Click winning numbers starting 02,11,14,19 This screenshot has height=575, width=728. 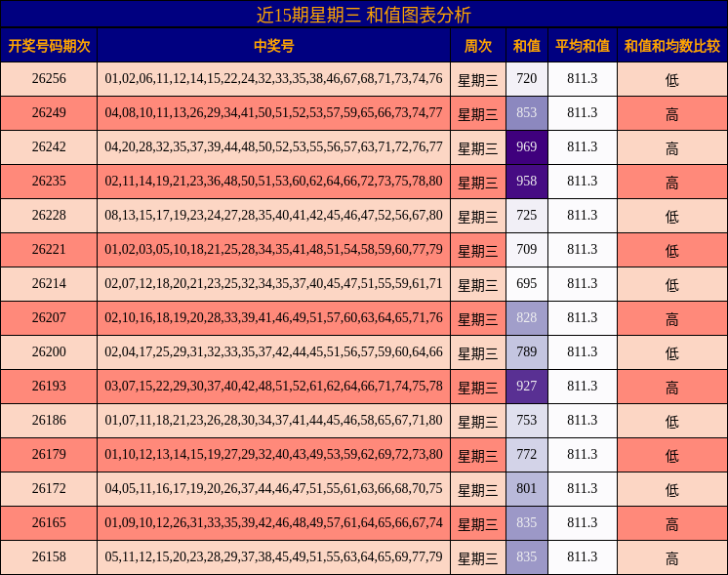273,182
